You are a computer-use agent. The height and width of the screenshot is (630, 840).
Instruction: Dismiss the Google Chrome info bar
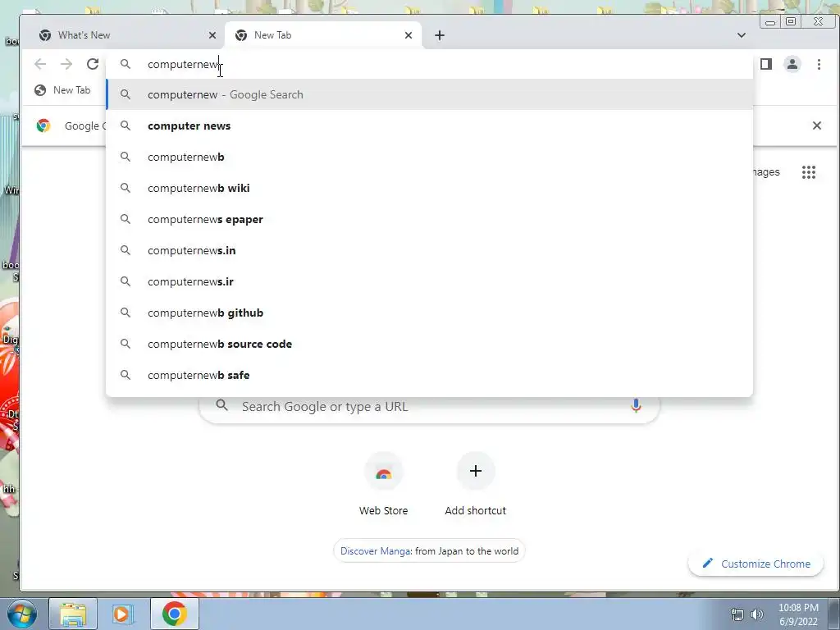(x=816, y=126)
